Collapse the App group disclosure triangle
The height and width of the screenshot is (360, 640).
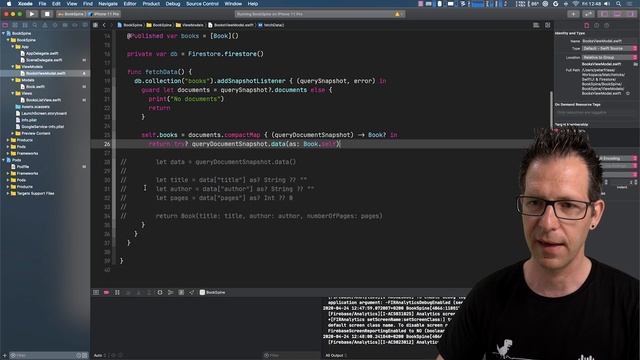(x=13, y=47)
